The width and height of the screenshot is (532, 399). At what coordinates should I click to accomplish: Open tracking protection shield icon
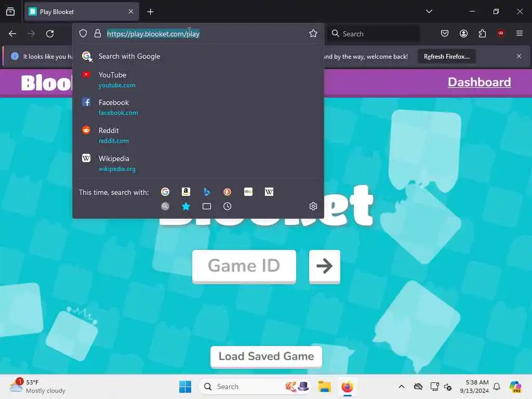(x=83, y=34)
